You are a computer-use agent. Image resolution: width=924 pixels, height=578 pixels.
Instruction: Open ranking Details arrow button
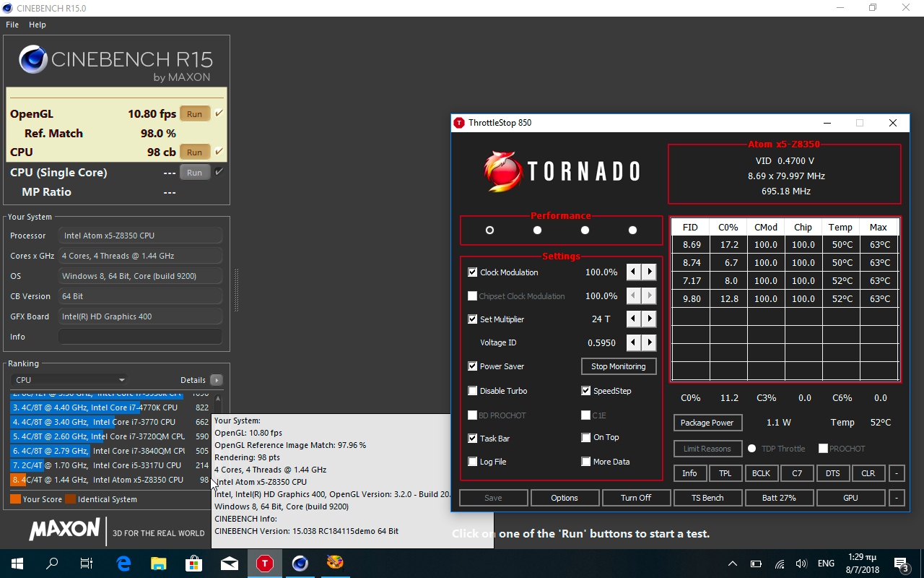coord(217,380)
